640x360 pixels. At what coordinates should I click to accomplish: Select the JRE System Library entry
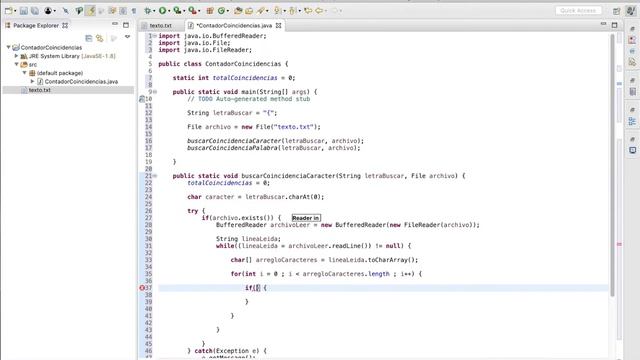pos(72,56)
